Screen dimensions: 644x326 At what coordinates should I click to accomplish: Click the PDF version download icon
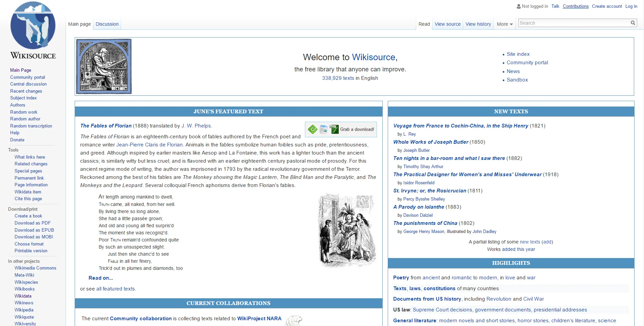[x=334, y=129]
